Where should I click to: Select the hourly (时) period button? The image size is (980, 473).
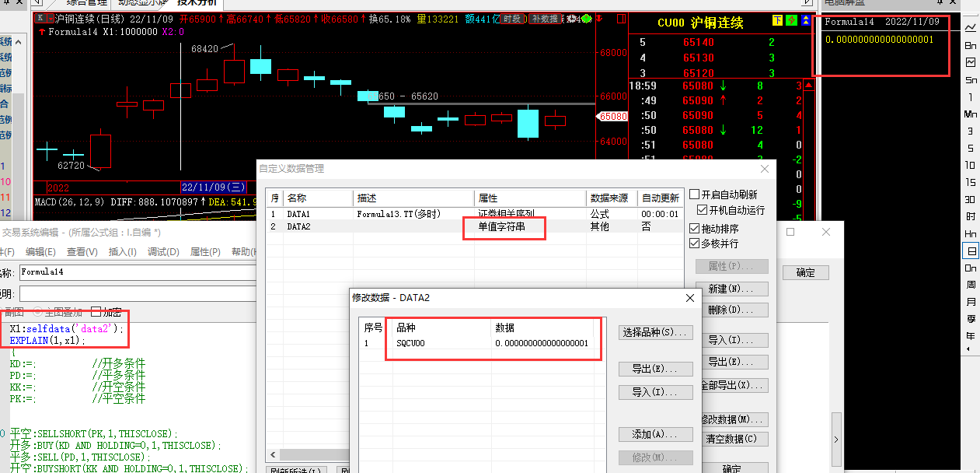tap(971, 216)
